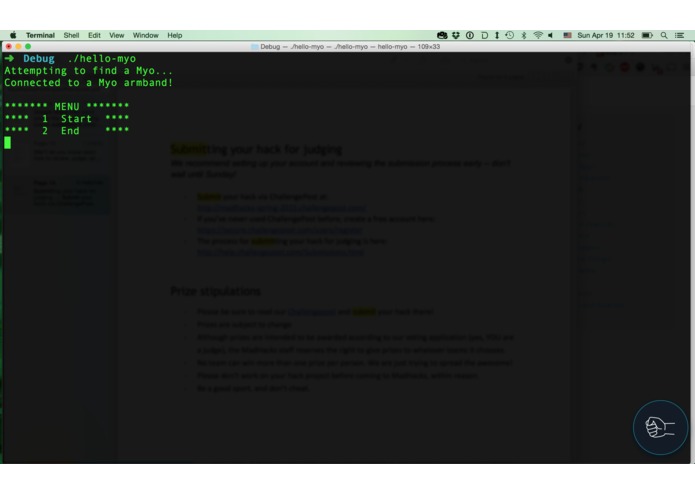The image size is (695, 494).
Task: Click the D-shaped menu bar icon
Action: 484,35
